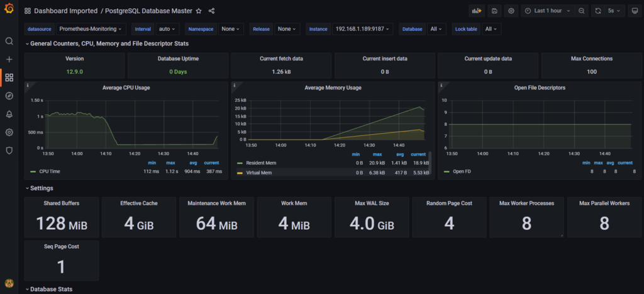
Task: Open the datasource Prometheus-Monitoring dropdown
Action: [x=92, y=29]
